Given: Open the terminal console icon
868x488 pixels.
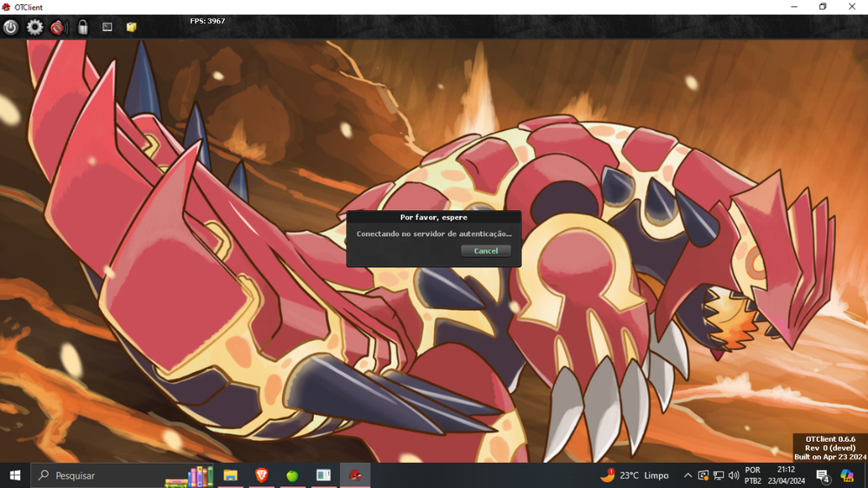Looking at the screenshot, I should coord(108,27).
